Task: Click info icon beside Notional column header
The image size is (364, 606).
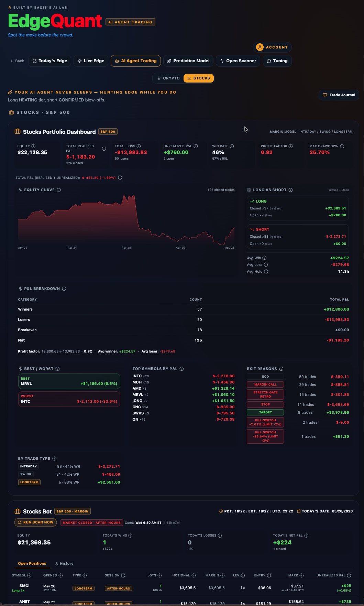Action: click(194, 575)
